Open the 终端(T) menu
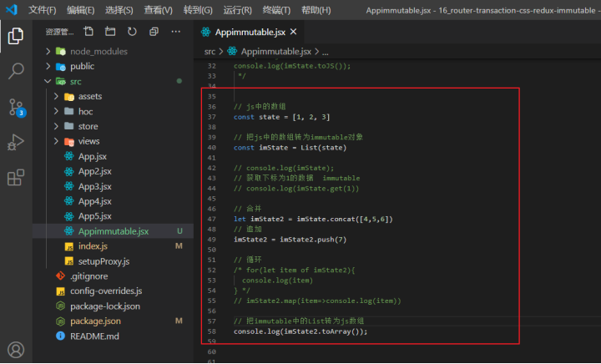Viewport: 601px width, 364px height. [277, 10]
